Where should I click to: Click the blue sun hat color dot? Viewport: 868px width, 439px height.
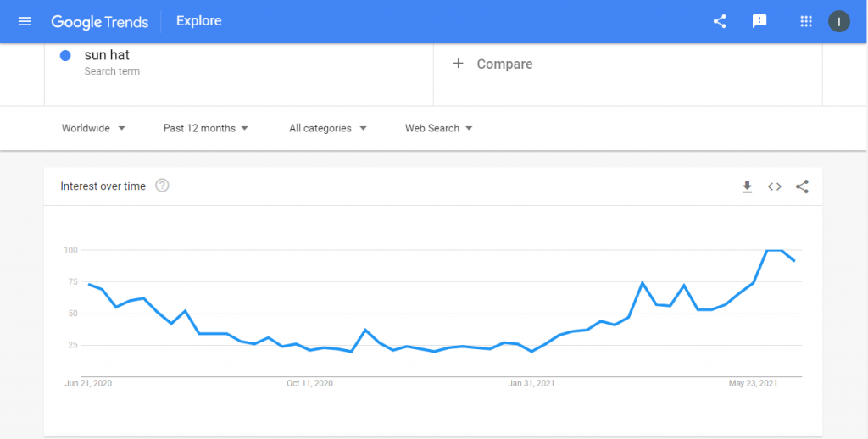click(65, 55)
